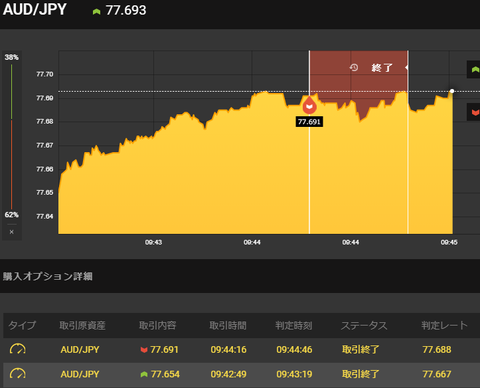Click the red arrow beside 77.691 in table
480x388 pixels.
pyautogui.click(x=144, y=350)
